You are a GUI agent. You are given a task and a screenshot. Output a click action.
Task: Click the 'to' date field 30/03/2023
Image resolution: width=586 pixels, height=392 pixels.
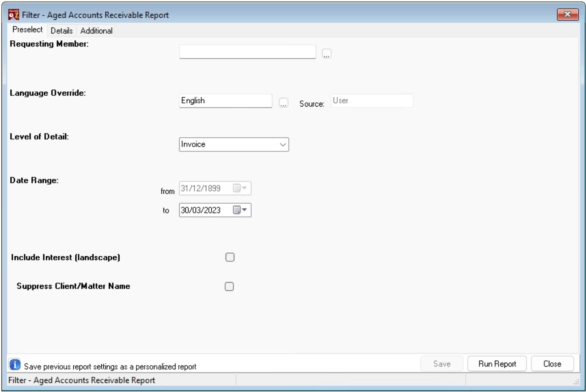pos(215,210)
